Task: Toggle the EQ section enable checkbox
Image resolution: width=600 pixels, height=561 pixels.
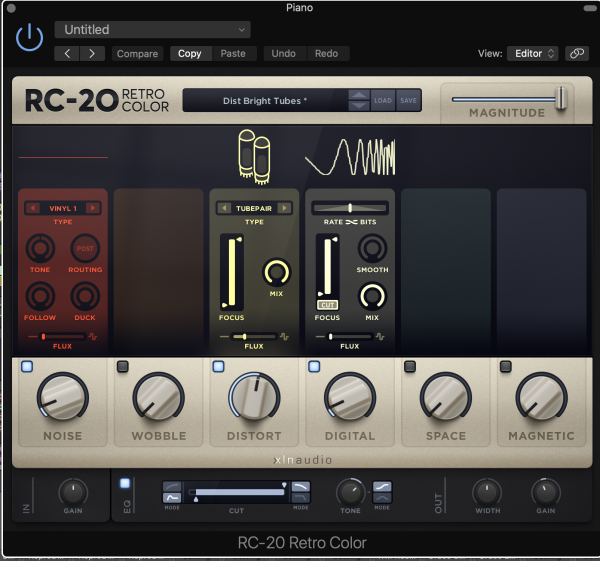Action: tap(125, 484)
